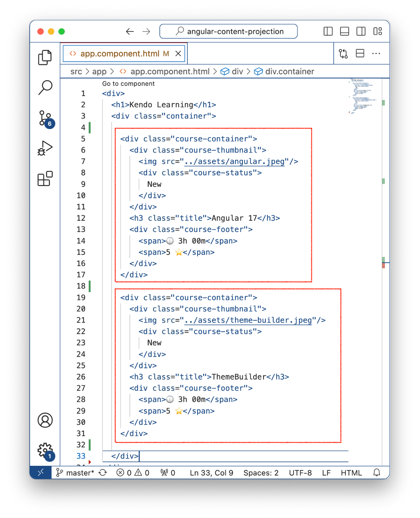
Task: Click the Angular 17 title line
Action: pos(205,218)
